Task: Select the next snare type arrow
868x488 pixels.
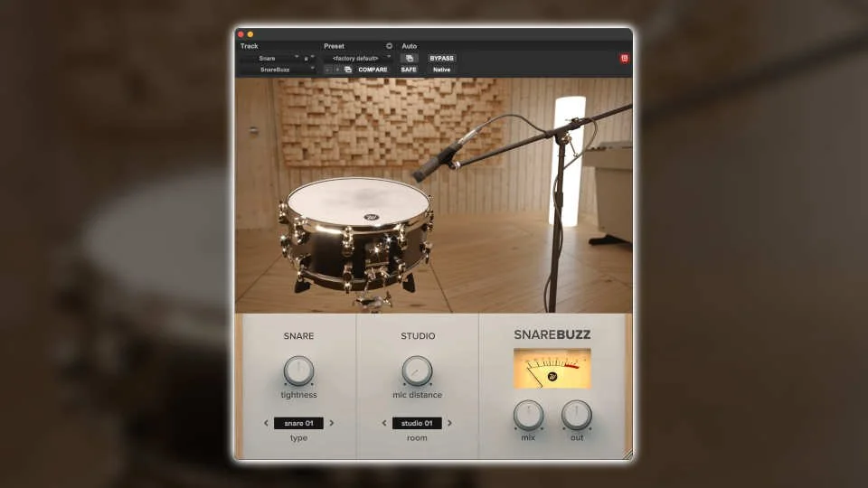Action: click(x=332, y=423)
